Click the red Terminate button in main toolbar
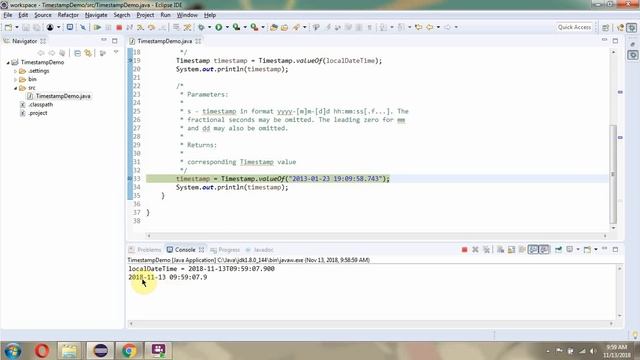Viewport: 640px width, 360px height. point(119,27)
